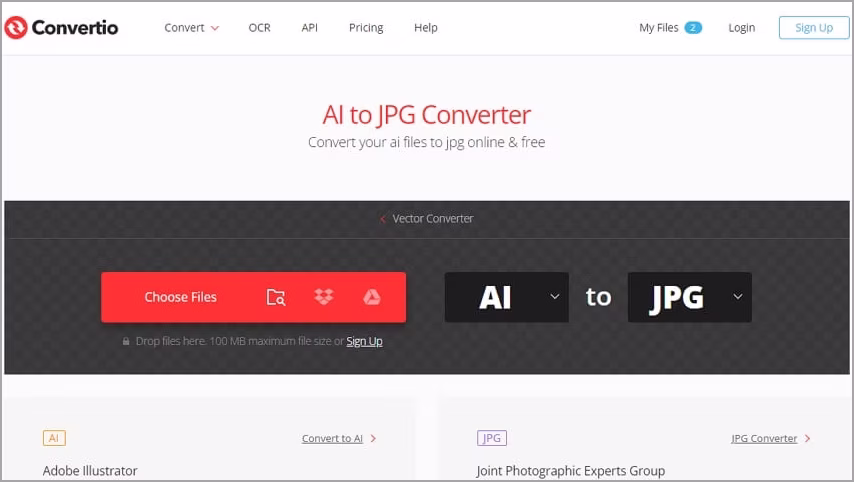
Task: Click the arrow next to JPG Converter
Action: click(807, 438)
